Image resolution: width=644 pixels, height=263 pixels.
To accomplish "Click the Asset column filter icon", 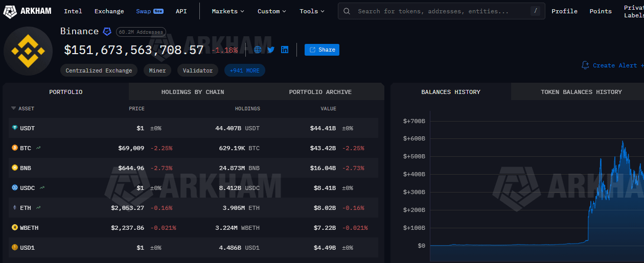I will [x=14, y=109].
